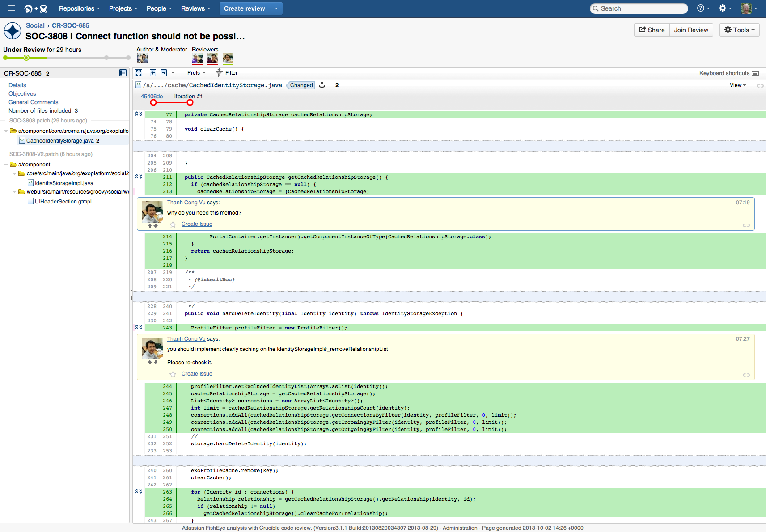Collapse the a/component/core/src/main folder

click(6, 131)
